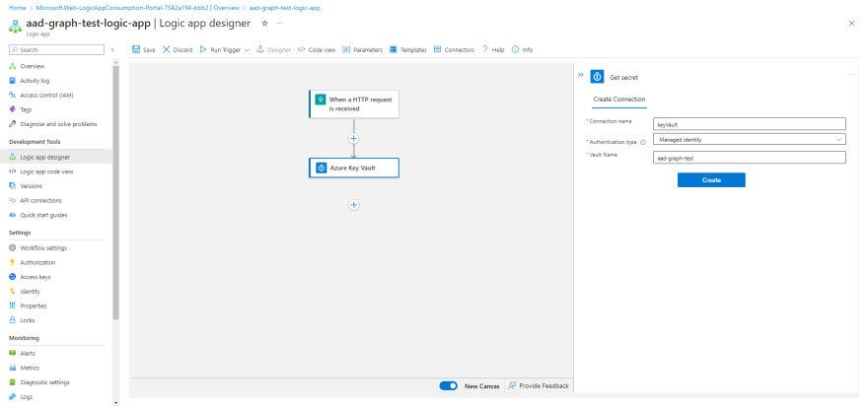Click the sidebar Search box

pos(56,50)
